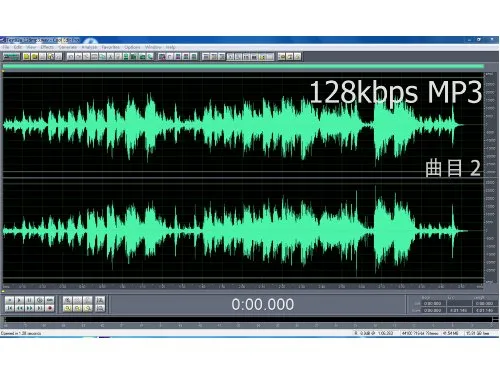Click the Zoom In vertically icon
Screen dimensions: 500x375
point(100,300)
